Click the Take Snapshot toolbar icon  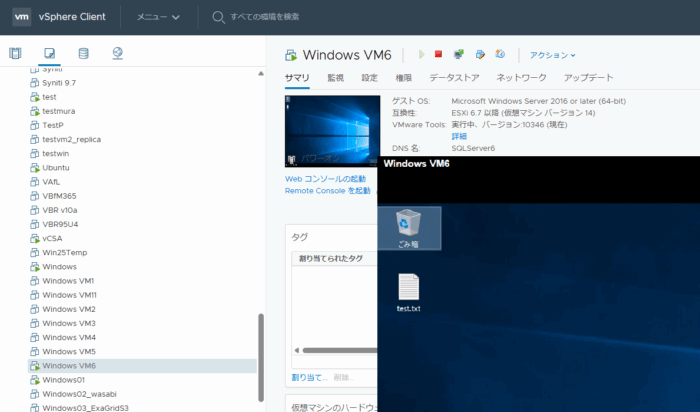point(500,55)
